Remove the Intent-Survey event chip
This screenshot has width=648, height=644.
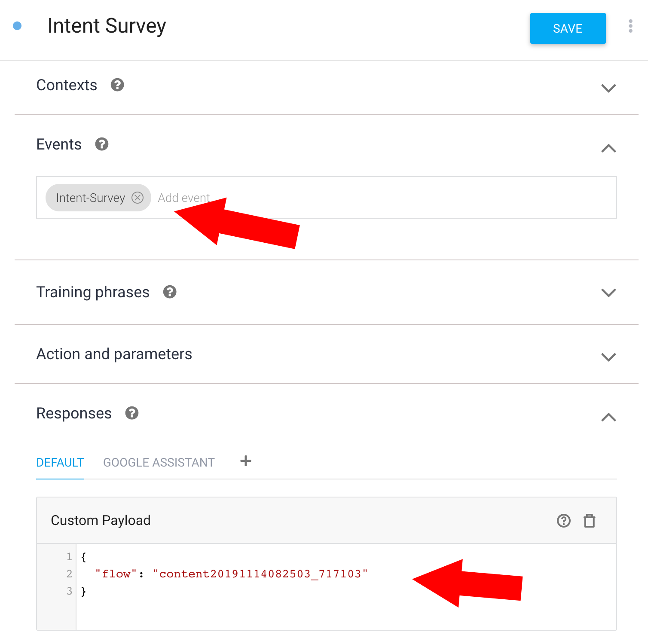click(138, 198)
